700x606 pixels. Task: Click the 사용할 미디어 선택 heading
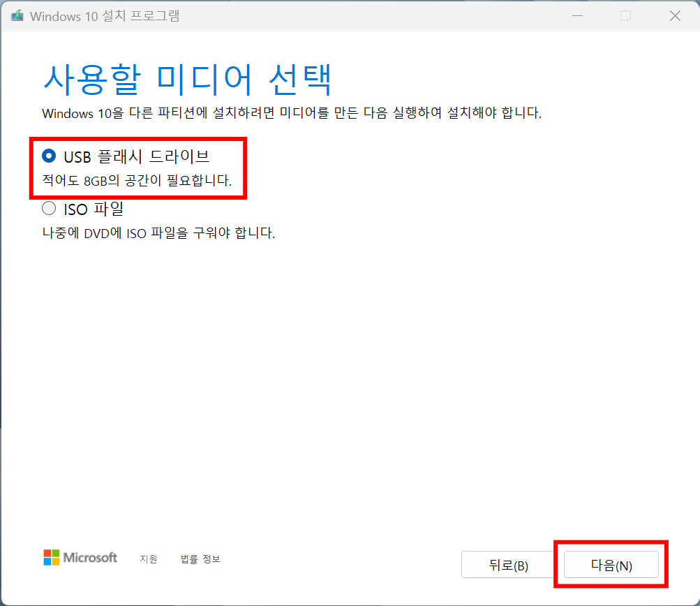pos(188,79)
